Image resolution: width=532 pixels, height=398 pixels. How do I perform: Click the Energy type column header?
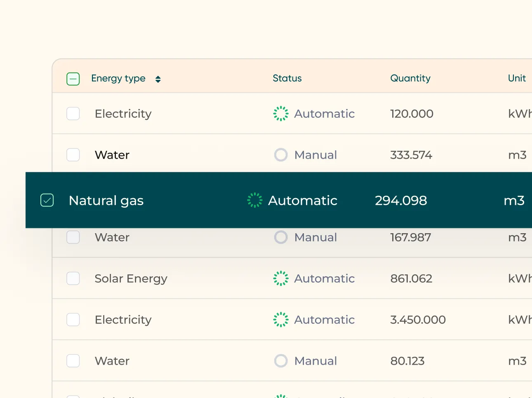(x=118, y=78)
